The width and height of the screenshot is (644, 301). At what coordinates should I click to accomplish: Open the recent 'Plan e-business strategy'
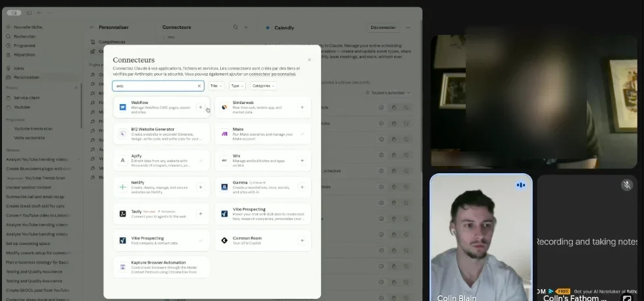(37, 262)
